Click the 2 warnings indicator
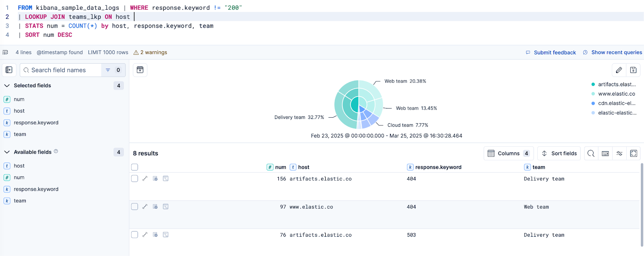644x256 pixels. (x=150, y=52)
